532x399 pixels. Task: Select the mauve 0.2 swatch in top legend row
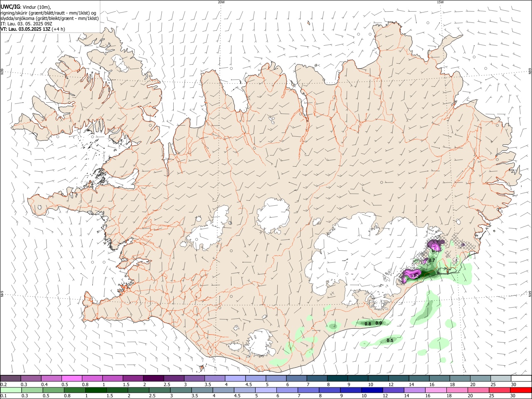pos(10,378)
